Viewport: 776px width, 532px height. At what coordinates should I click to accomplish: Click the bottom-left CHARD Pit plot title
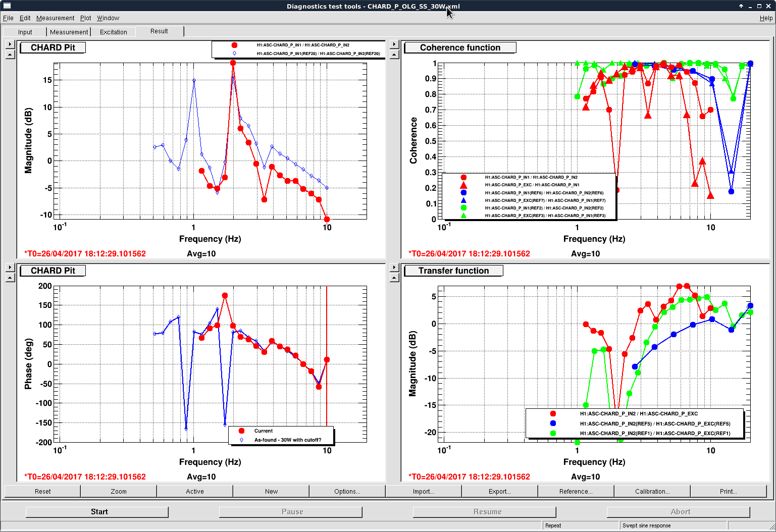click(x=53, y=271)
